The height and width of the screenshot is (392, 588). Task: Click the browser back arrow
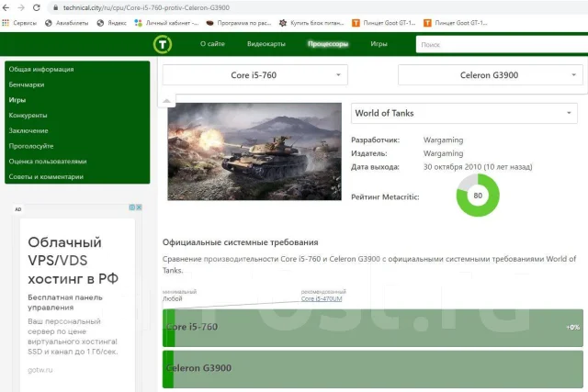(6, 7)
